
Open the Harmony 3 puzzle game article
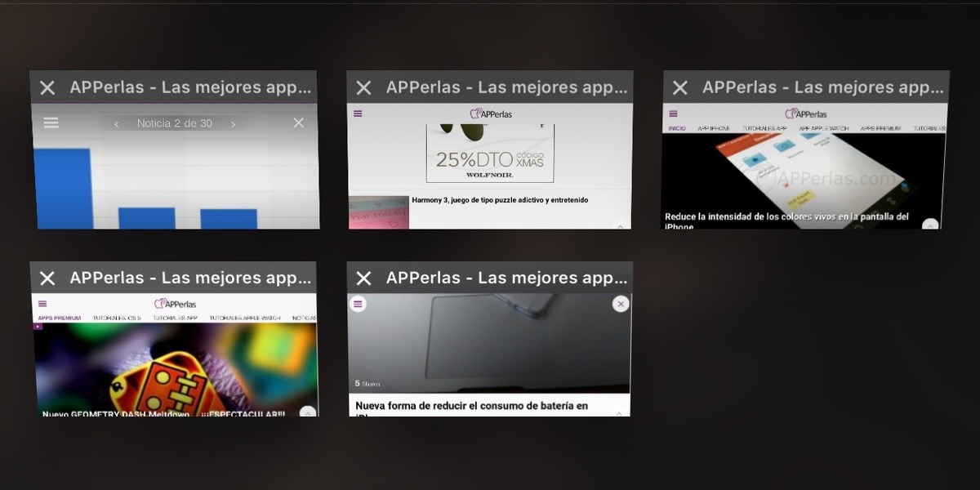[x=500, y=200]
